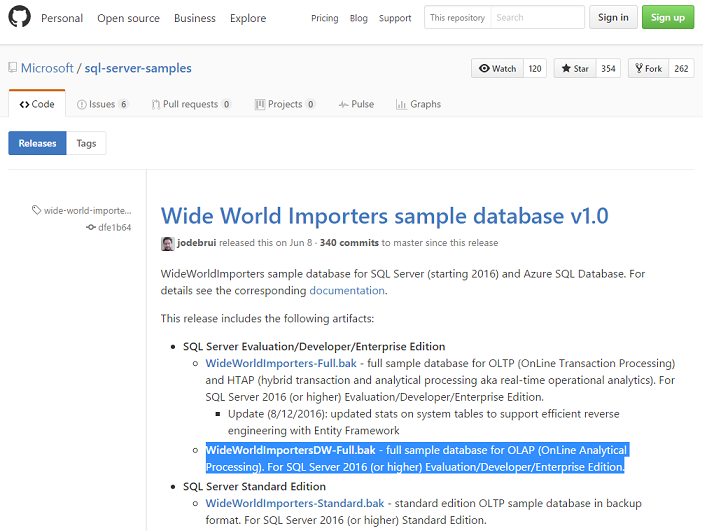Open the GitHub Octocat logo home

pyautogui.click(x=19, y=17)
